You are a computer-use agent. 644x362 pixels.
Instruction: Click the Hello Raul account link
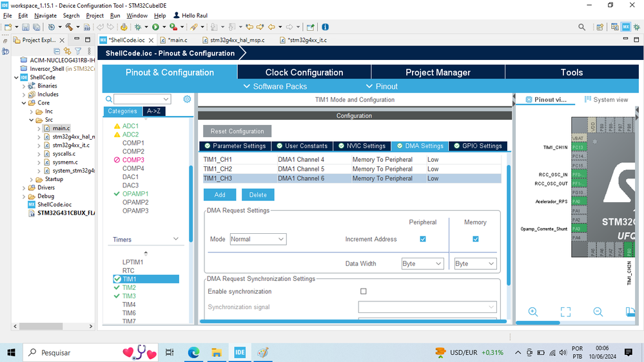[x=190, y=15]
